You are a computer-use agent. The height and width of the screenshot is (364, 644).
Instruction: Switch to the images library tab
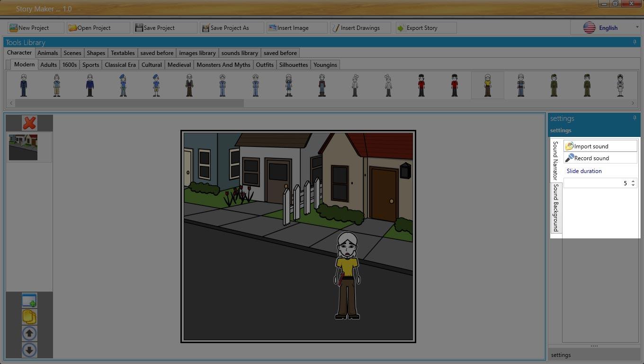197,53
